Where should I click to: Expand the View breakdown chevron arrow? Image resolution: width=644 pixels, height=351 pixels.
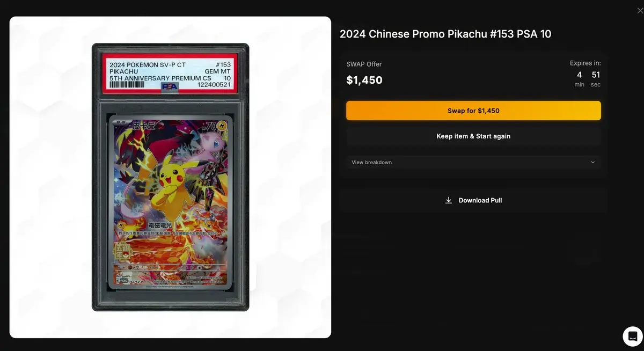(x=592, y=162)
